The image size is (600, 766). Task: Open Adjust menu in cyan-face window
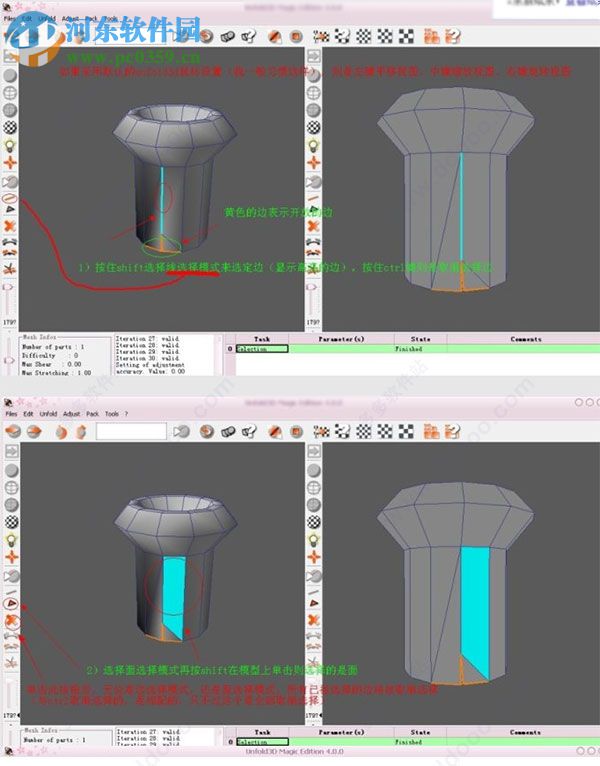[71, 414]
